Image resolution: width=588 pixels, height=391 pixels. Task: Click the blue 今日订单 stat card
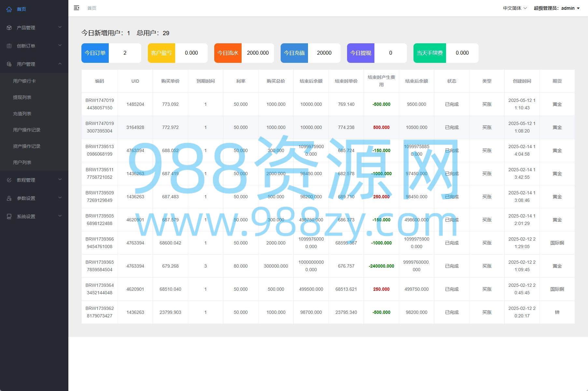click(95, 53)
